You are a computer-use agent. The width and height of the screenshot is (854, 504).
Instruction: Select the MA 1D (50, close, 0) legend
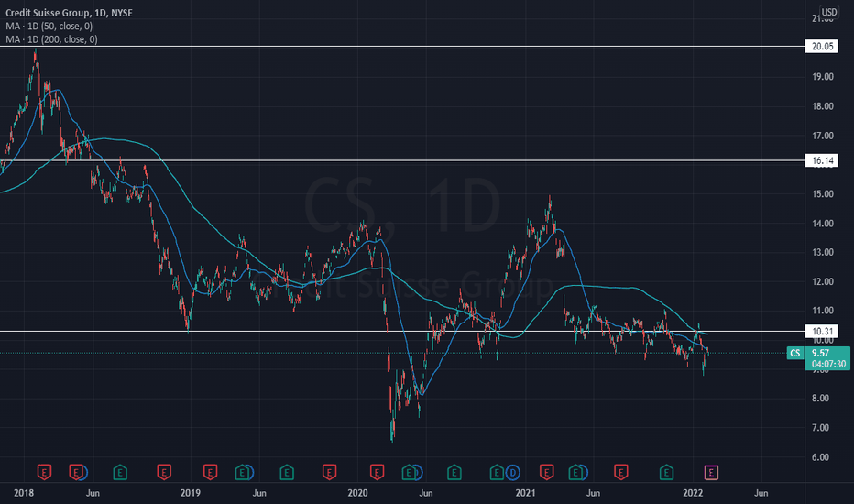click(x=49, y=27)
